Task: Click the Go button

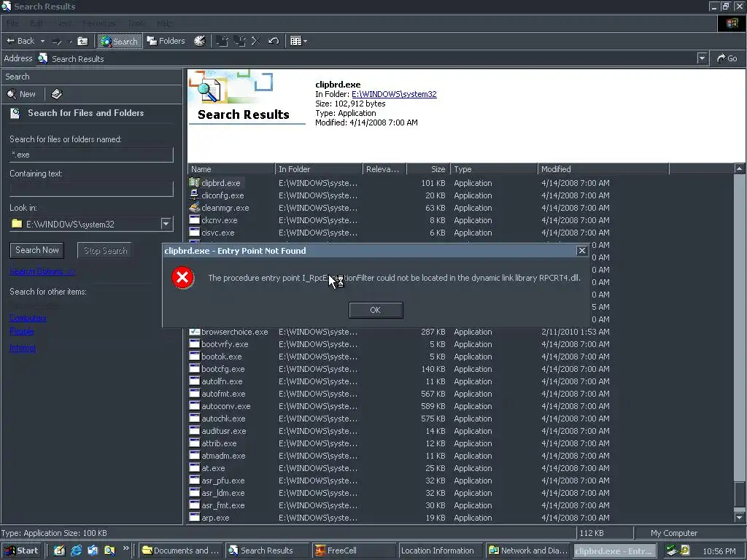Action: pyautogui.click(x=727, y=58)
